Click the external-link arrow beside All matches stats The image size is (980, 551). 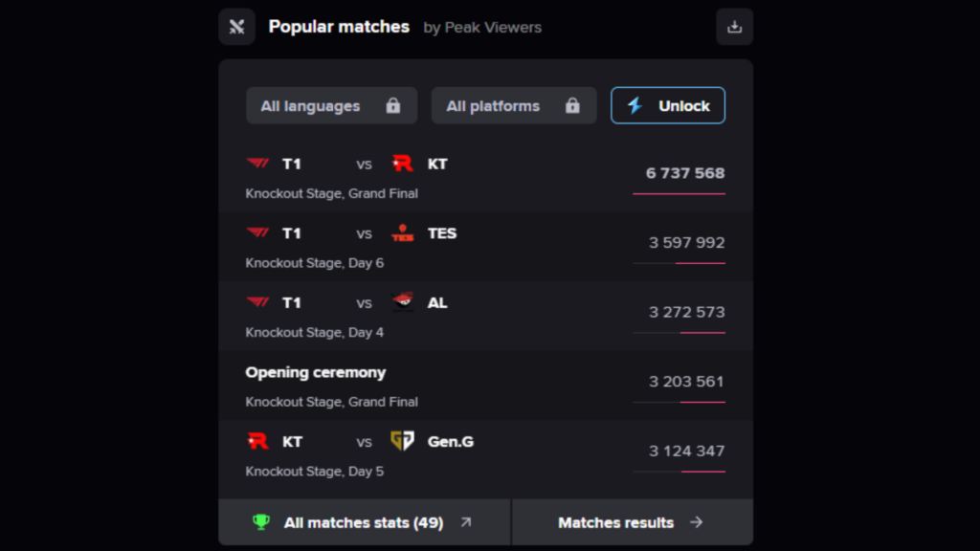465,521
